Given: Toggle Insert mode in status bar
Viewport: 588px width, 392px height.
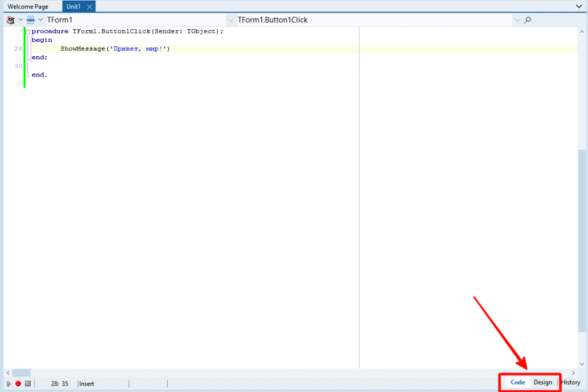Looking at the screenshot, I should [87, 383].
